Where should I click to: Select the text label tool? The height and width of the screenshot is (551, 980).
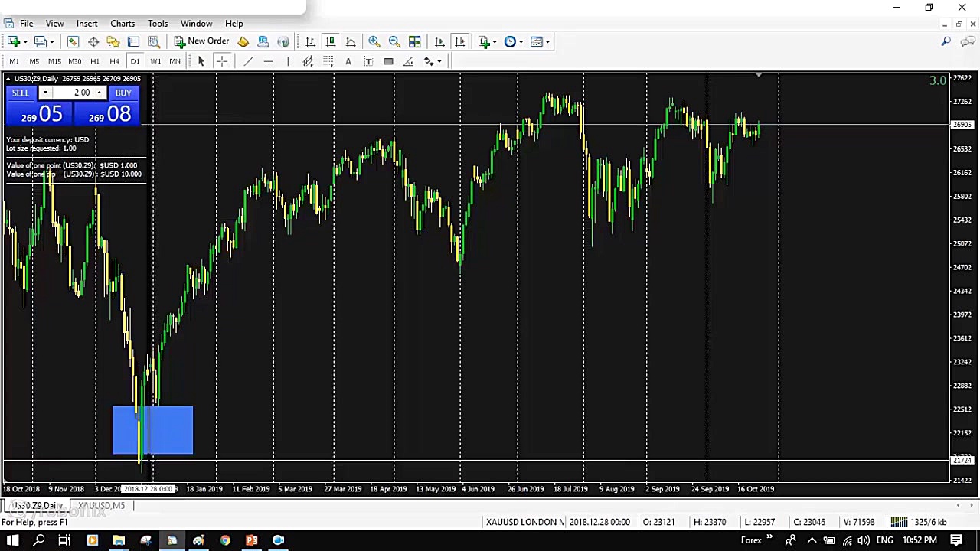tap(368, 61)
